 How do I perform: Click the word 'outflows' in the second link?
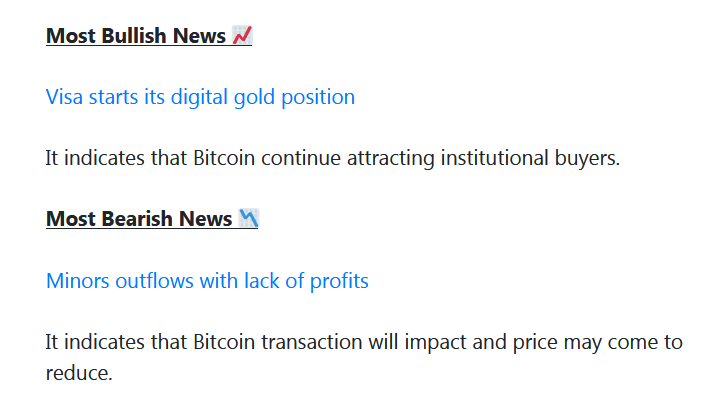tap(154, 281)
